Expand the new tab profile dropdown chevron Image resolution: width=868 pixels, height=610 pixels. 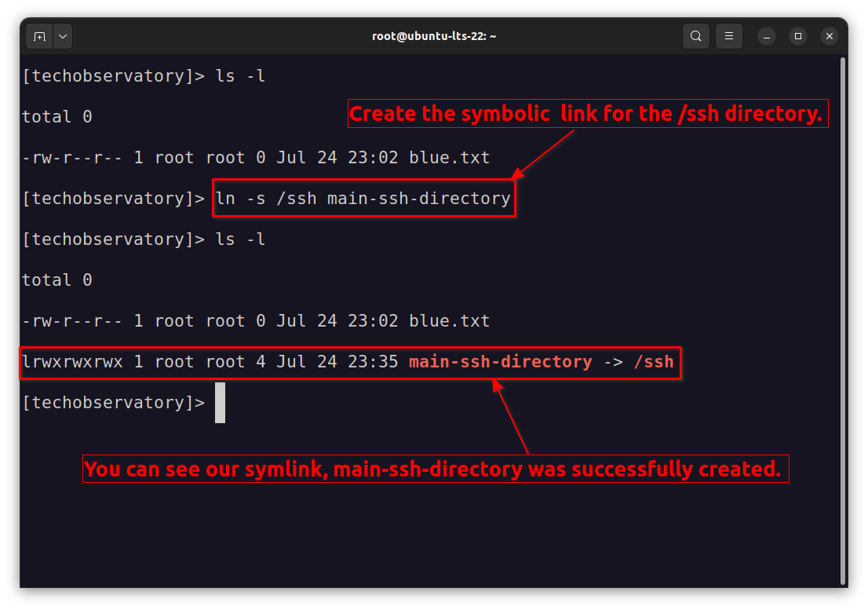[62, 36]
